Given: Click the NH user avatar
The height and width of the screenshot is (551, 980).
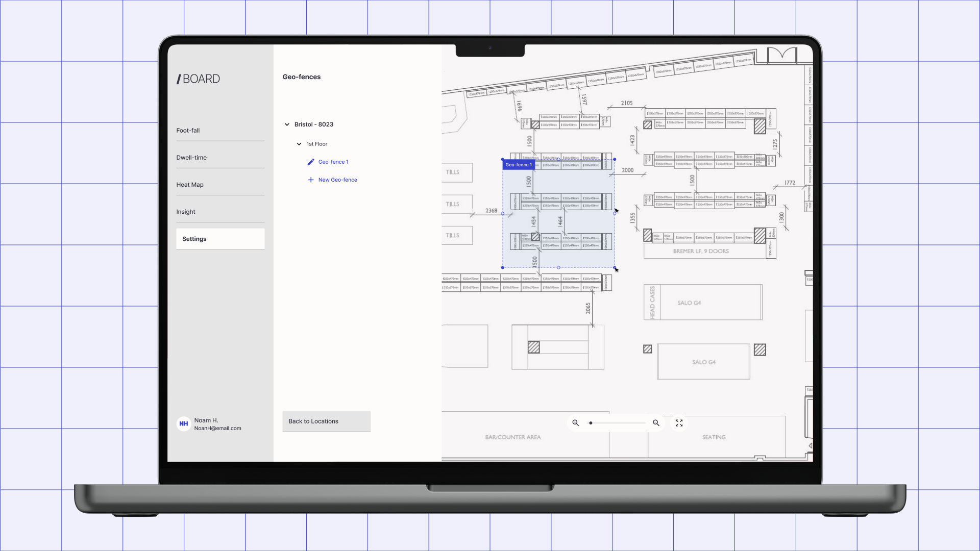Looking at the screenshot, I should [184, 423].
